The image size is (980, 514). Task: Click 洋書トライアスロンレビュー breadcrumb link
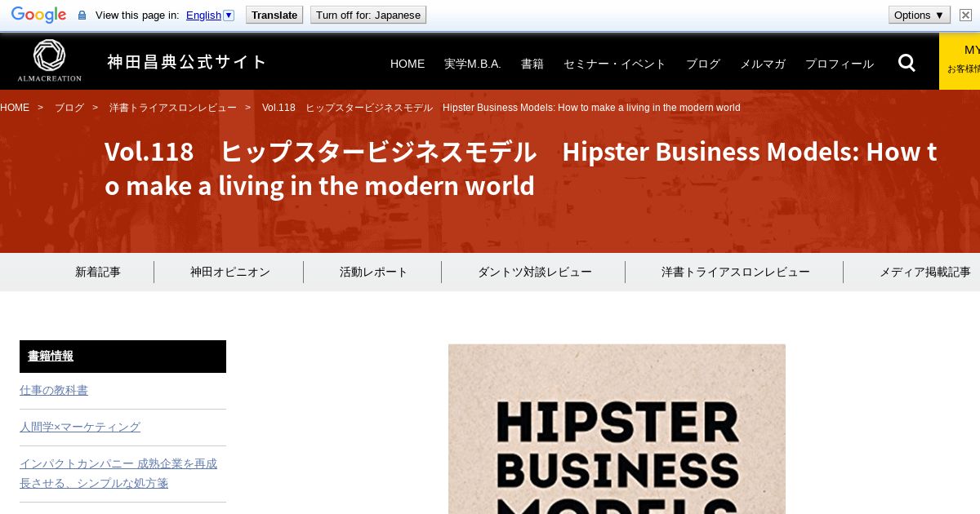pos(173,108)
